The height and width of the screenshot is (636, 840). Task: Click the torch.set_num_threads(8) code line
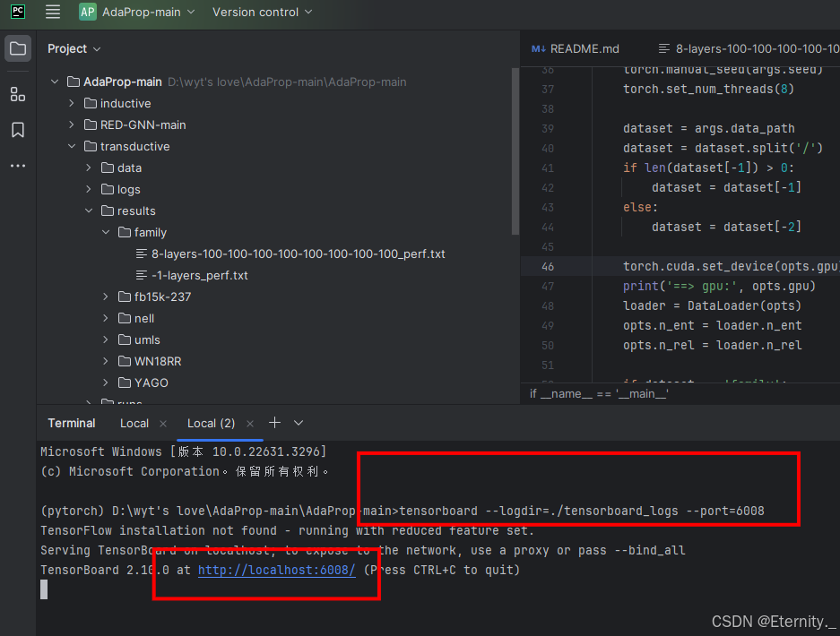click(708, 89)
